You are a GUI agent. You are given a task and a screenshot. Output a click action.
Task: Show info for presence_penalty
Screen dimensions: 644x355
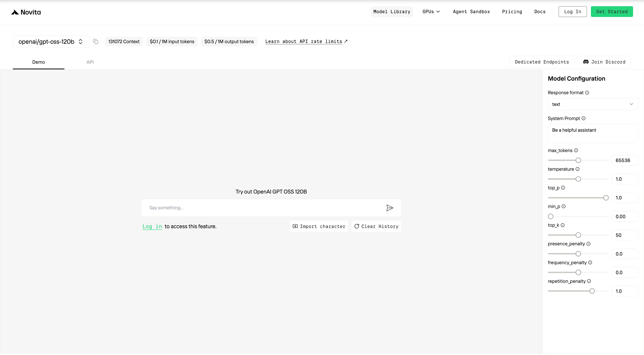pos(588,244)
